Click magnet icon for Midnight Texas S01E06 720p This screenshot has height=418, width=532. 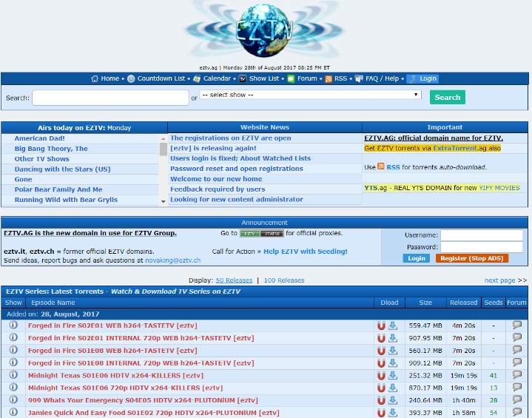point(381,388)
